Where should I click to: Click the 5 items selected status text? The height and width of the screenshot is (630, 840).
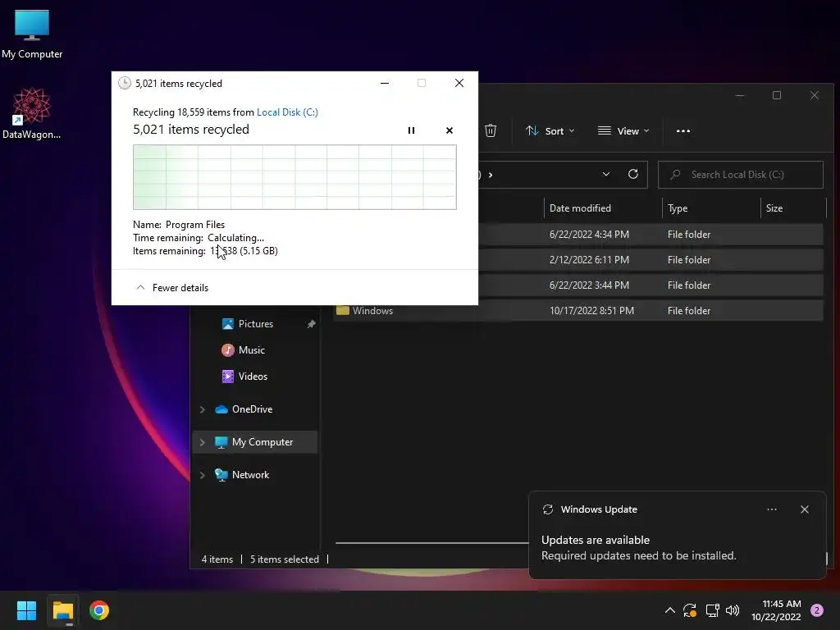(x=285, y=559)
